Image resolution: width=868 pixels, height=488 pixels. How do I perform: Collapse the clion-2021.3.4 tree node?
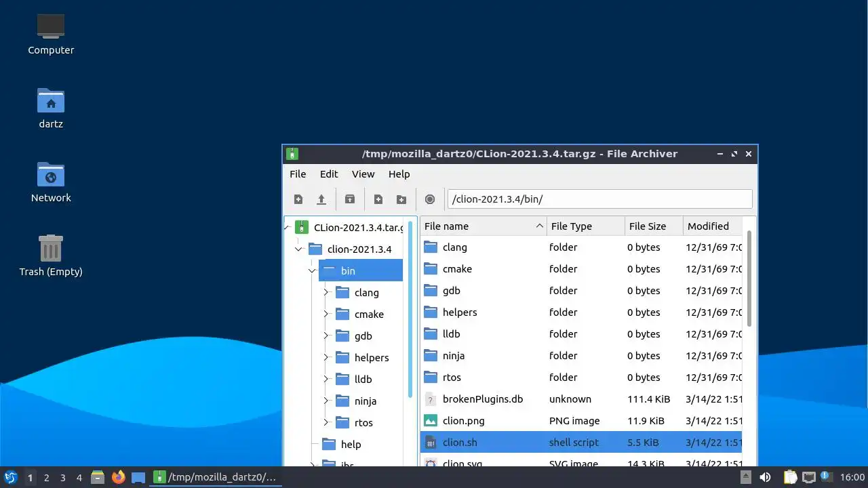[298, 249]
